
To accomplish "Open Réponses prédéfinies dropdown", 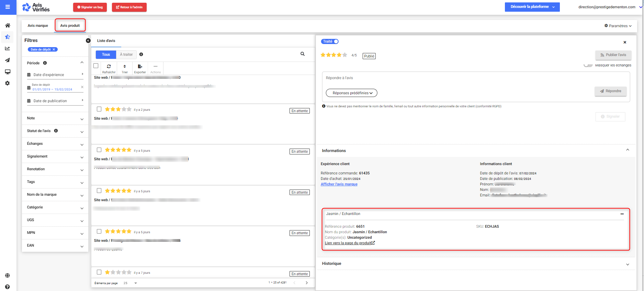I will point(351,93).
